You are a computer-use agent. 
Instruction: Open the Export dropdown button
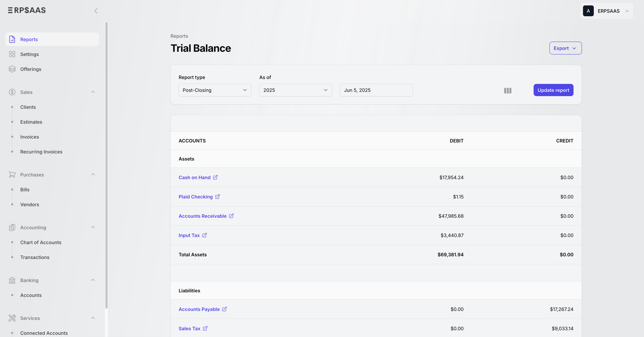pyautogui.click(x=565, y=48)
